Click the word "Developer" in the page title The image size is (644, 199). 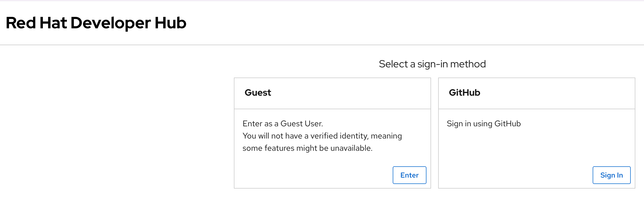point(111,23)
